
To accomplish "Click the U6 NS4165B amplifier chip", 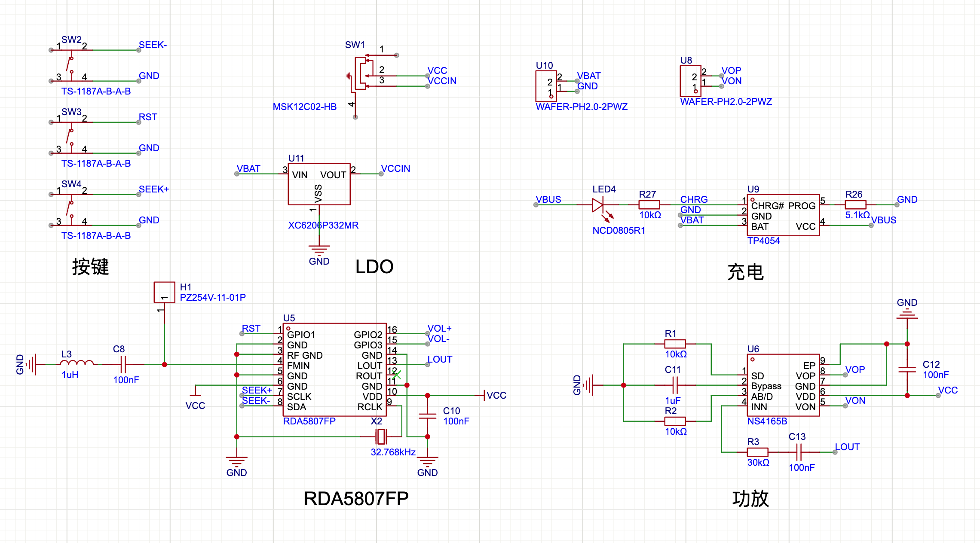I will (x=784, y=385).
